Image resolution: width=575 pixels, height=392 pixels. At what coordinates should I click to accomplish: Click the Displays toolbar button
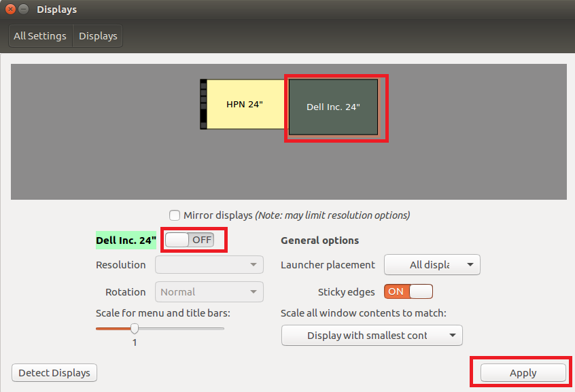click(98, 36)
